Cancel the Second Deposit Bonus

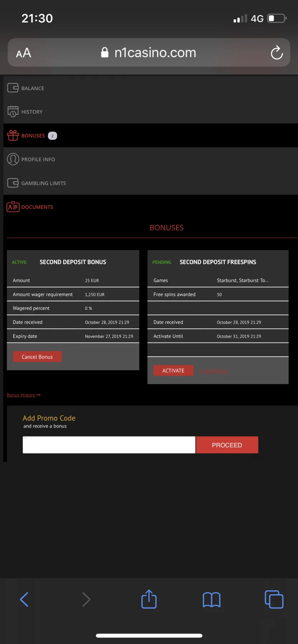[37, 357]
